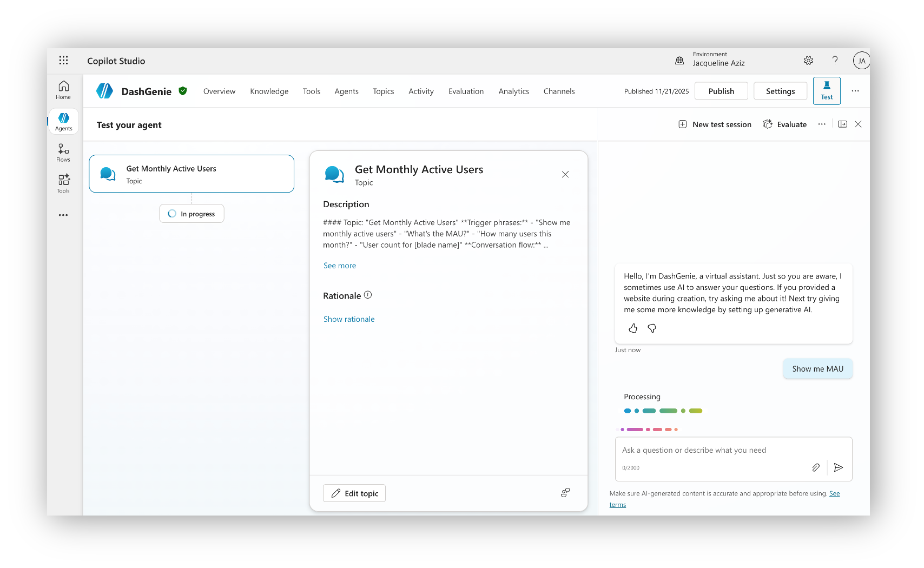The height and width of the screenshot is (568, 924).
Task: Click the Show me MAU message bubble
Action: [x=817, y=369]
